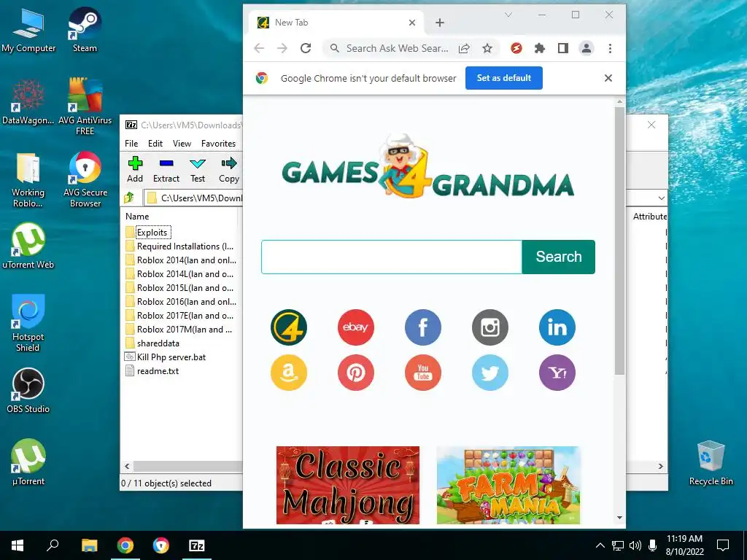Click the Chrome forward arrow

click(282, 48)
